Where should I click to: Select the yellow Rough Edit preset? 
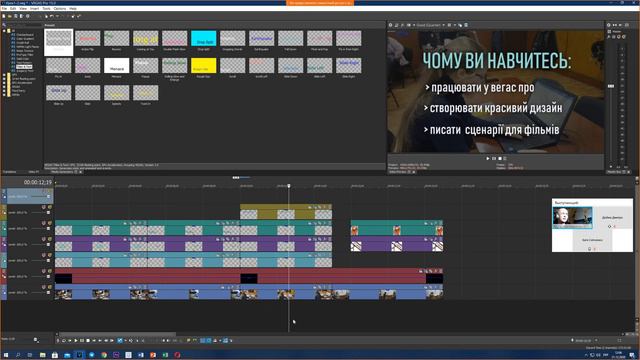coord(203,67)
